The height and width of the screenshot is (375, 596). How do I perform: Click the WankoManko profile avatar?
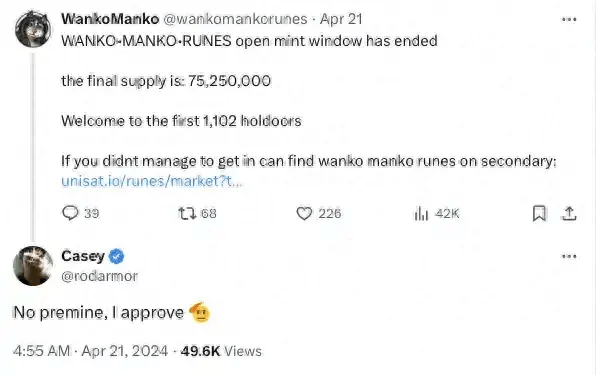[33, 29]
